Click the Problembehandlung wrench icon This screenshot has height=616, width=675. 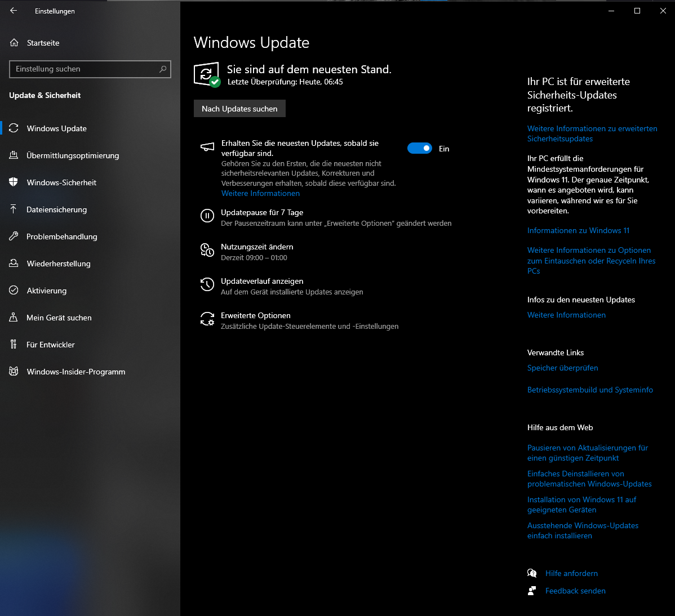click(x=14, y=236)
